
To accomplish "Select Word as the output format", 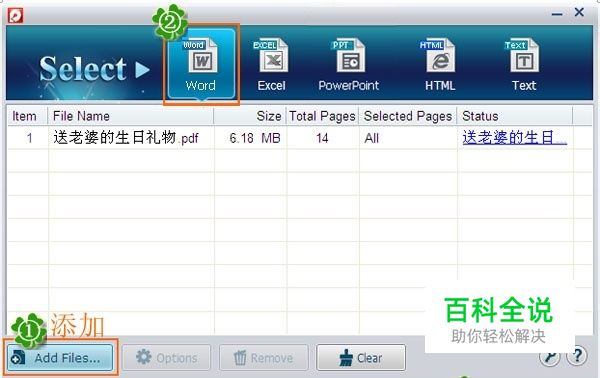I will pos(201,64).
